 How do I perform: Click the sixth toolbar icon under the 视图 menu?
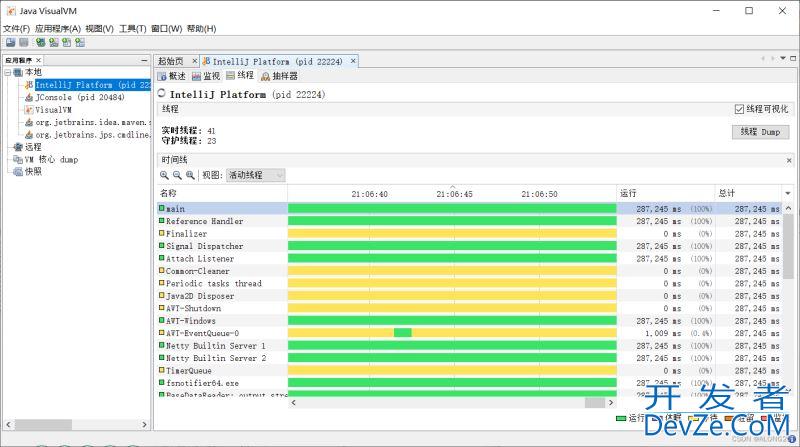click(x=80, y=42)
